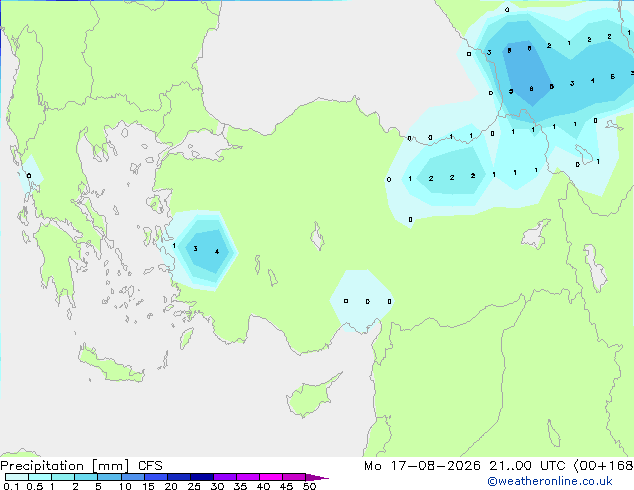
Task: Click the '50' legend scale label
Action: click(309, 486)
